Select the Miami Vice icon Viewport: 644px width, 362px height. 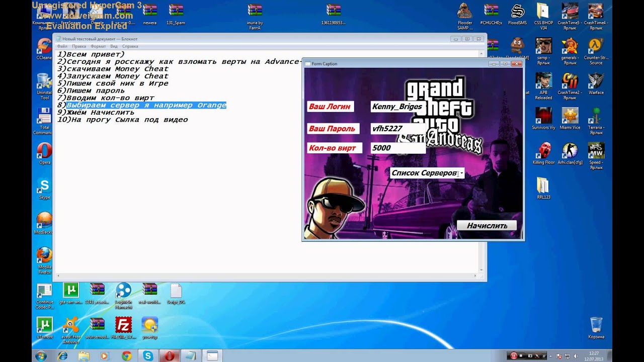click(x=570, y=119)
